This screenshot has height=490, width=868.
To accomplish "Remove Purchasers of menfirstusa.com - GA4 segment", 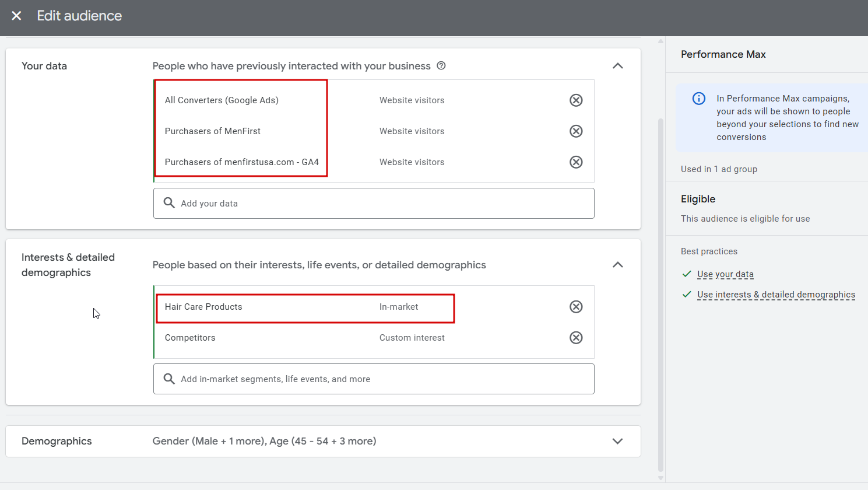I will pyautogui.click(x=576, y=162).
